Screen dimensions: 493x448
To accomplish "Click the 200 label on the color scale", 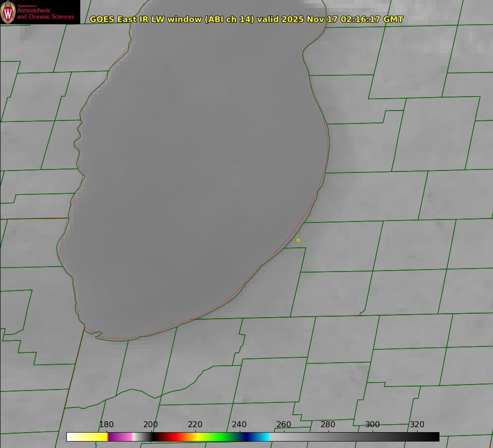I will 151,424.
